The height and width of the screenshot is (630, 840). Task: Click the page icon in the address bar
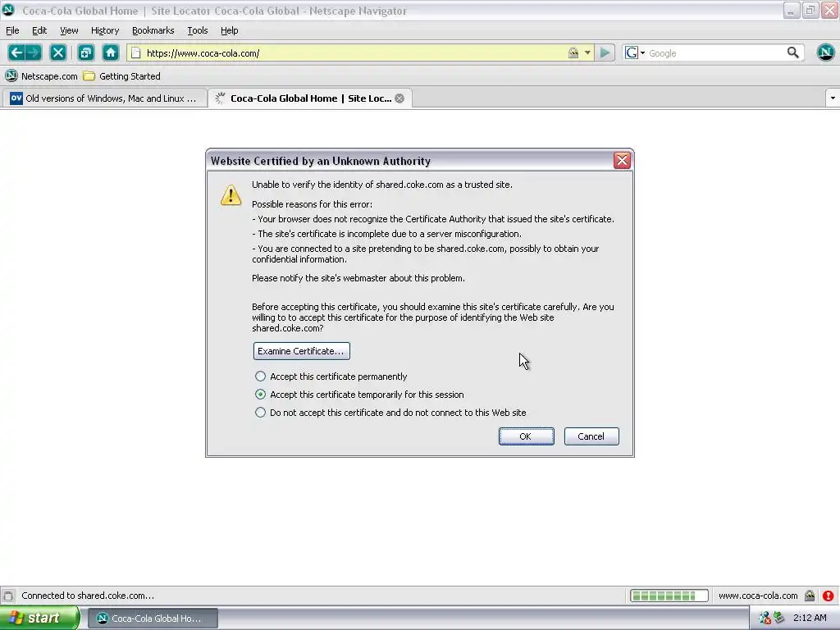136,53
